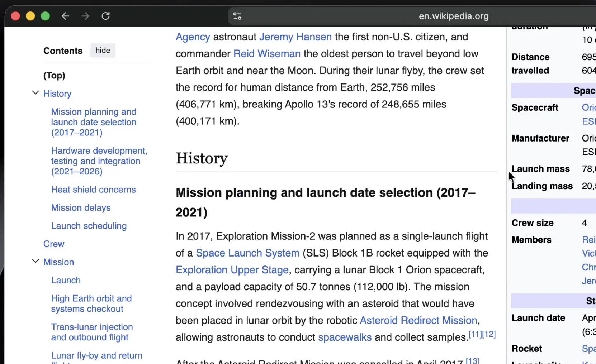Open the spacewalks link
This screenshot has width=596, height=364.
(x=344, y=337)
